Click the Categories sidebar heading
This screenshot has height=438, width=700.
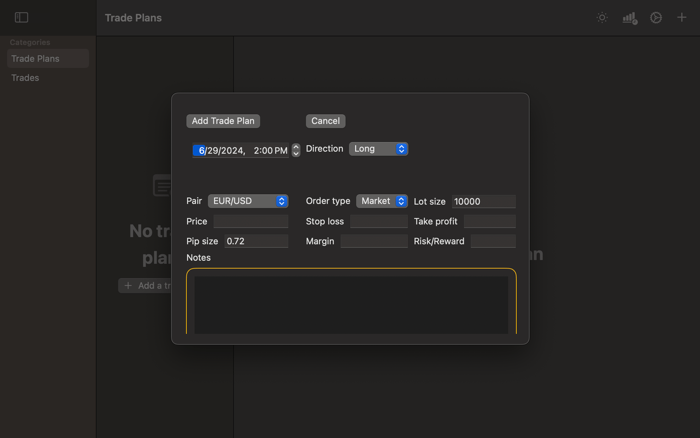point(30,42)
